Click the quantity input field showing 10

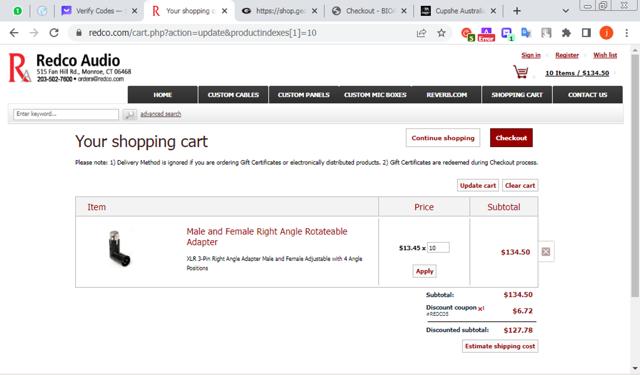[x=438, y=248]
